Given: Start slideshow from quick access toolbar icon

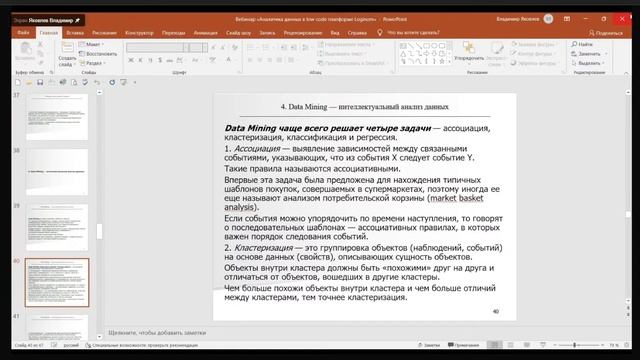Looking at the screenshot, I should 123,82.
